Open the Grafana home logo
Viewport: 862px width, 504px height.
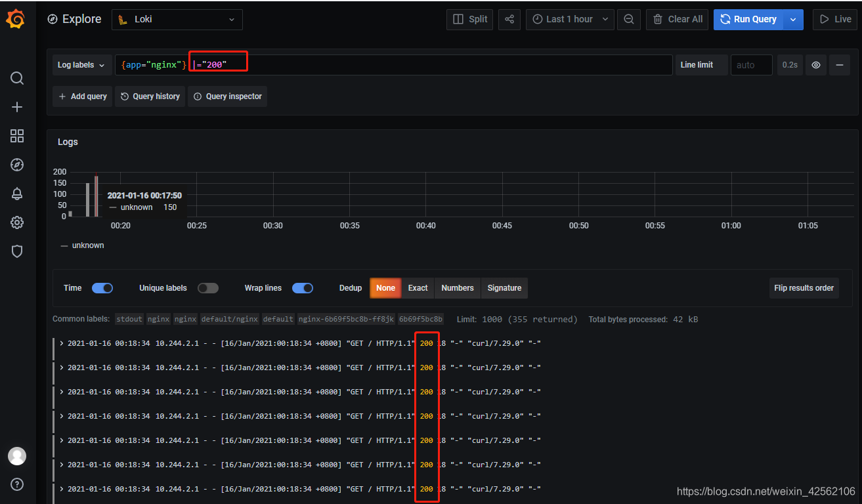(x=16, y=20)
